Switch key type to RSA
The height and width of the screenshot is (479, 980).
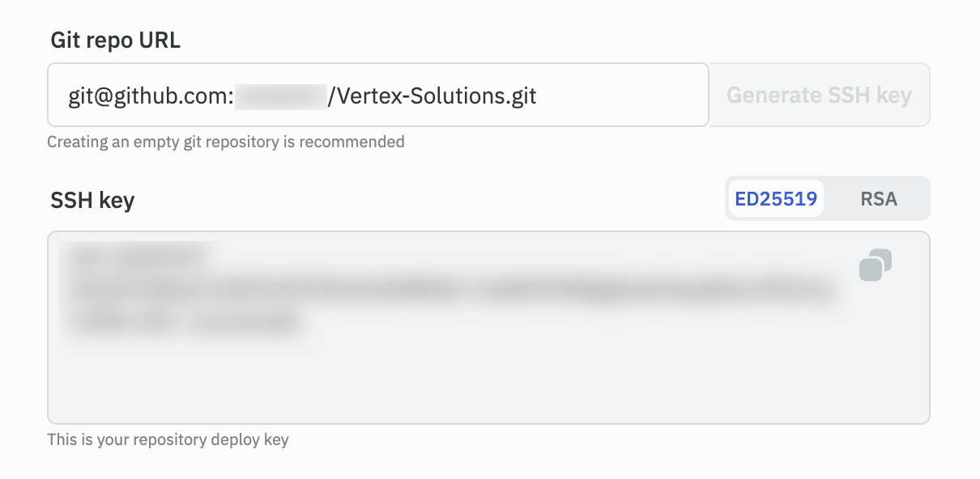click(879, 199)
